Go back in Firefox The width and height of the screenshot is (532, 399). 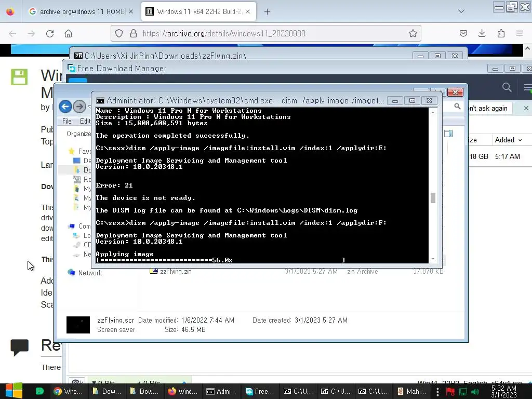click(12, 34)
